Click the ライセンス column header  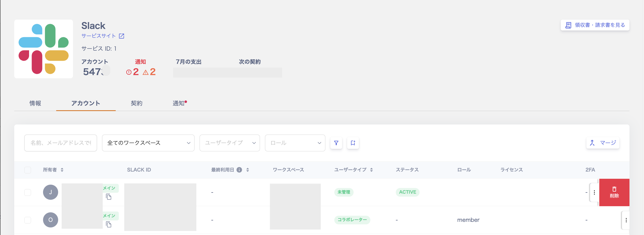click(x=512, y=170)
